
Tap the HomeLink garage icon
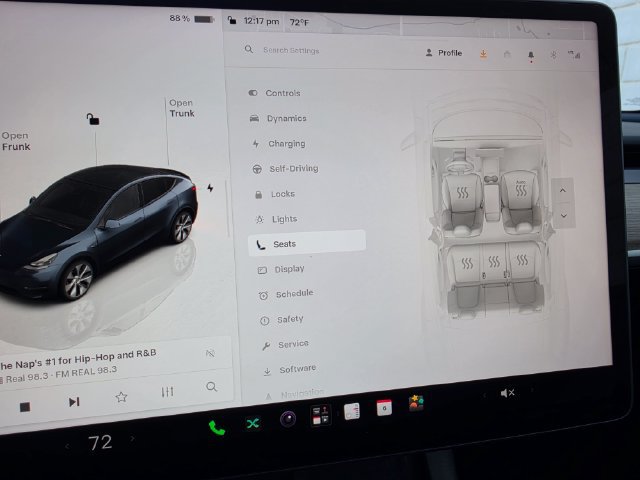pos(507,54)
